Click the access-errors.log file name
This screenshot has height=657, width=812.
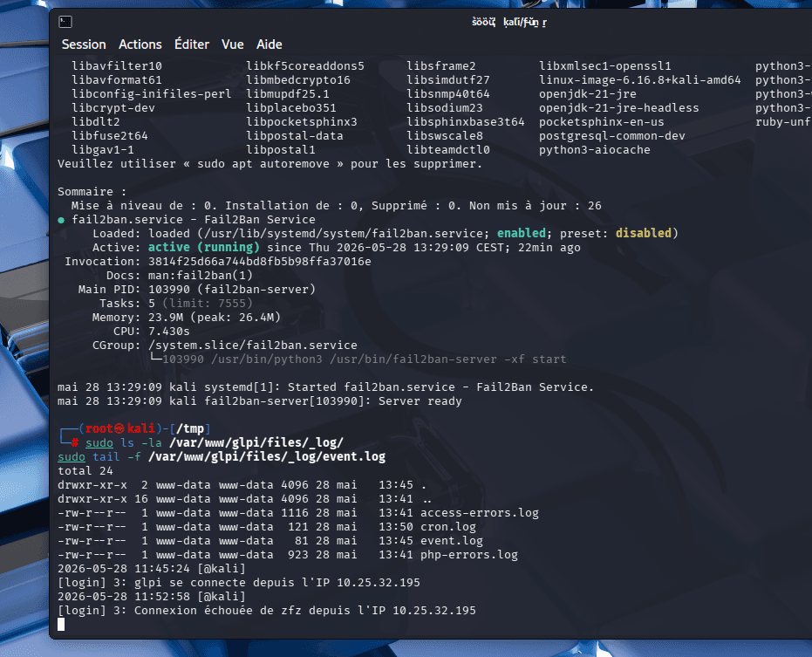[x=480, y=513]
